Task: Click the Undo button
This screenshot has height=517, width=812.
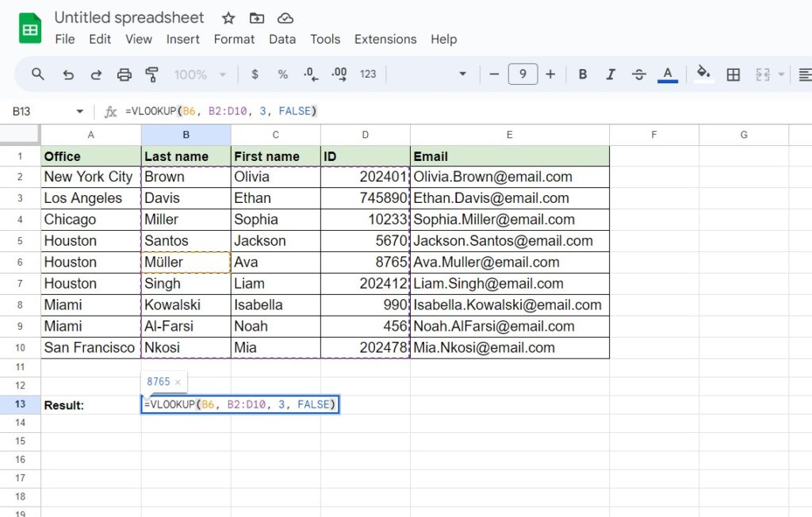Action: click(68, 74)
